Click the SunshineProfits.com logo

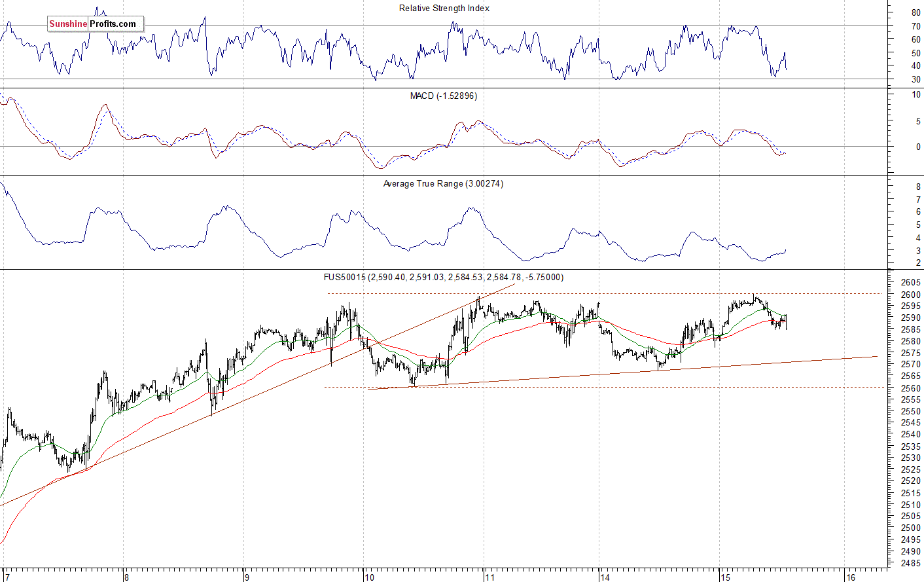click(x=96, y=24)
